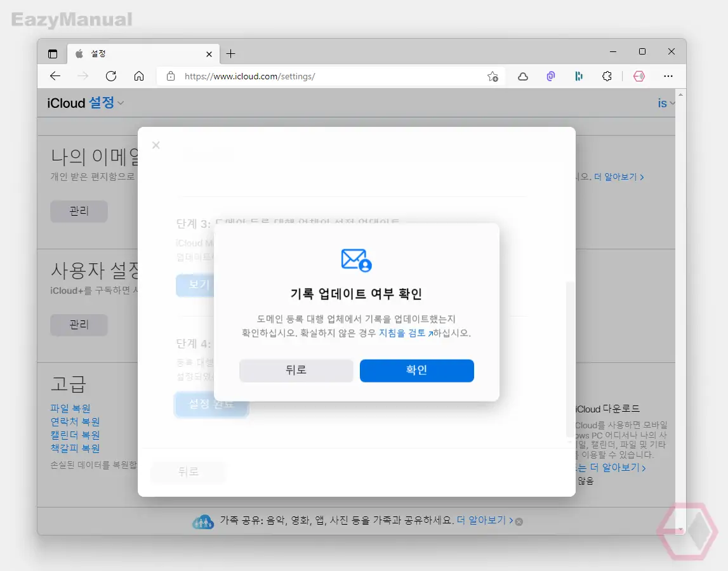The height and width of the screenshot is (571, 728).
Task: Go to the browser home page
Action: pyautogui.click(x=139, y=76)
